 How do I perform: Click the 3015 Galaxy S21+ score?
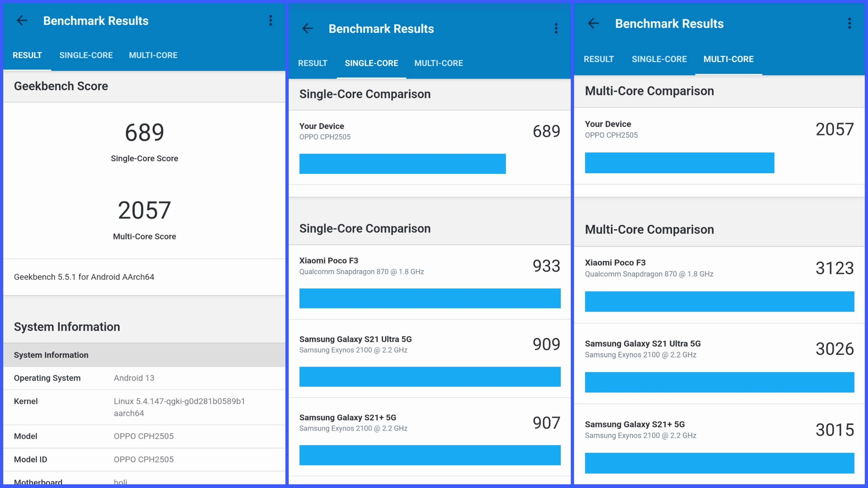point(835,430)
